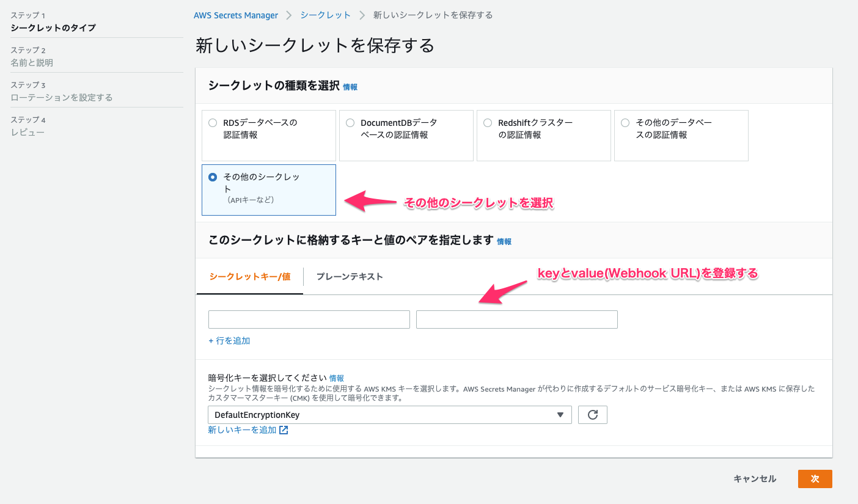Click the 新しいシークレットを保存する breadcrumb text

433,15
